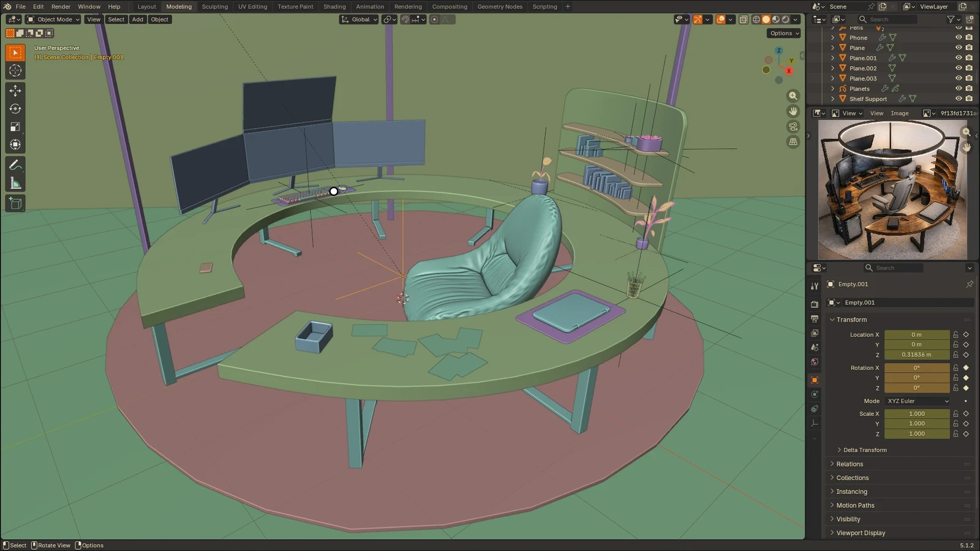
Task: Open the Tool properties tab
Action: coord(815,286)
